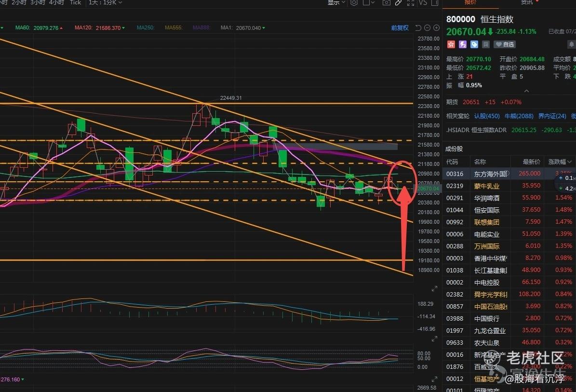Enable the hidden MA250 line
Viewport: 576px width, 392px height.
[x=146, y=27]
